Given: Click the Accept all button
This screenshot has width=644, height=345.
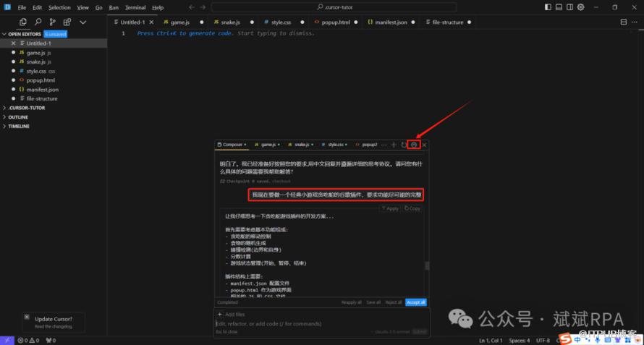Looking at the screenshot, I should point(415,302).
